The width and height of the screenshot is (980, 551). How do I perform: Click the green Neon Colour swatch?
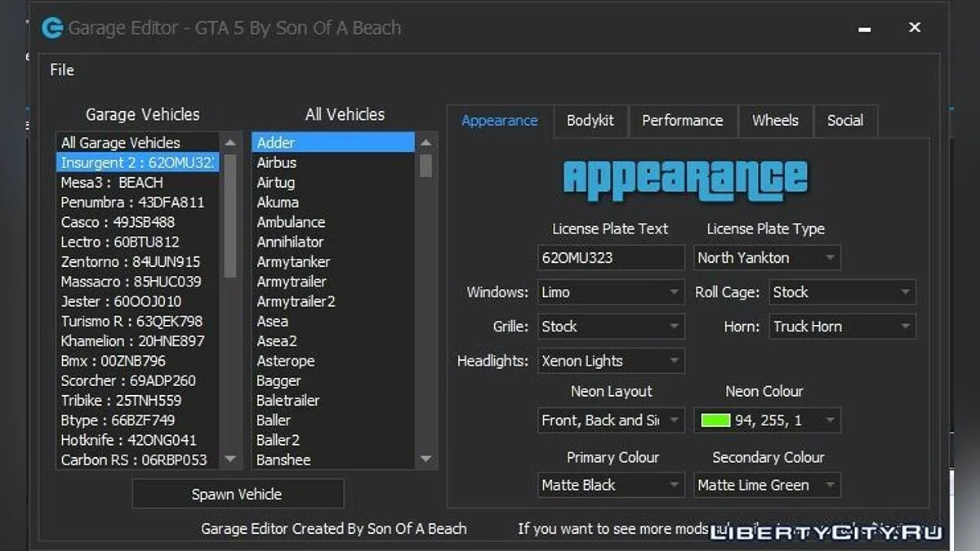pos(715,420)
